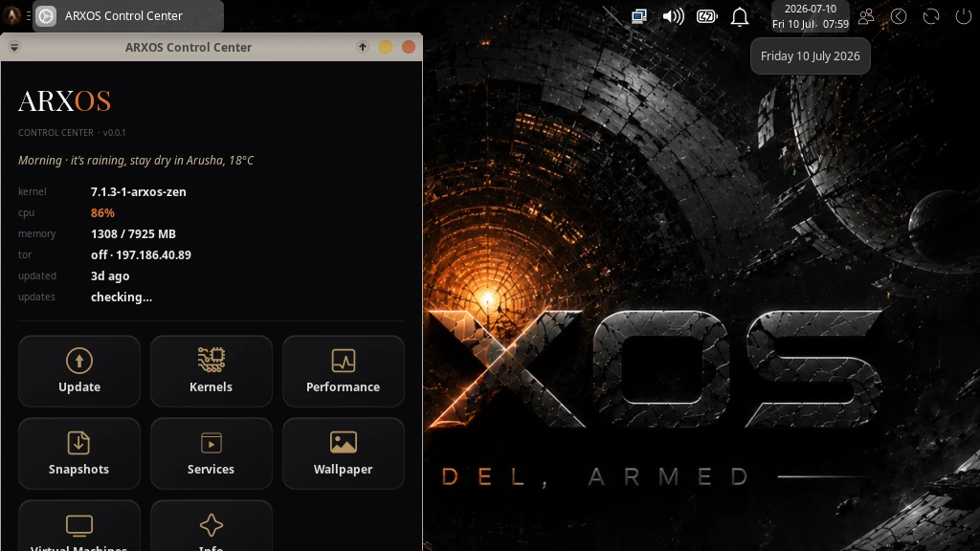980x551 pixels.
Task: Open the Update tile
Action: pyautogui.click(x=79, y=371)
